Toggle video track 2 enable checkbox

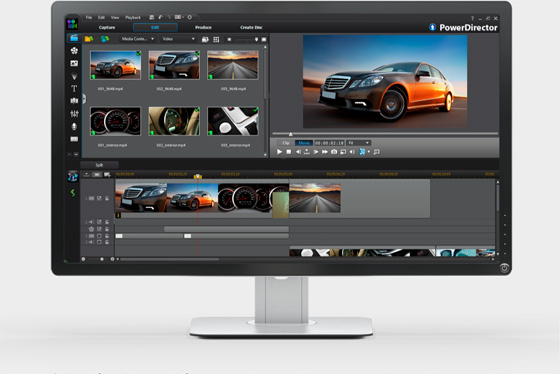(99, 236)
